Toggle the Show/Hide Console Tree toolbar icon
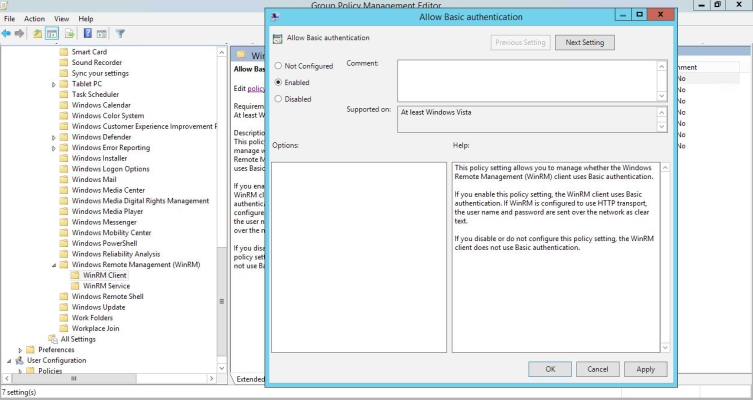The height and width of the screenshot is (400, 753). tap(52, 34)
